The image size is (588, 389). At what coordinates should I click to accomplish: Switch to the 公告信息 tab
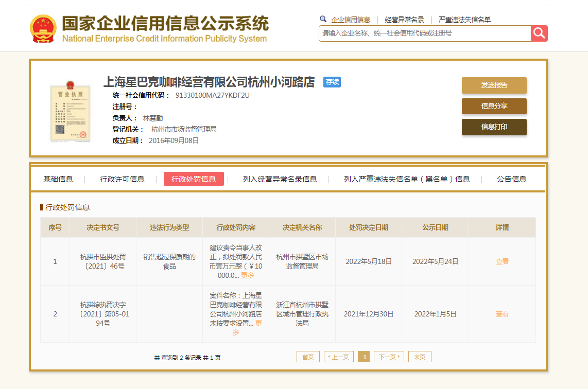point(511,179)
